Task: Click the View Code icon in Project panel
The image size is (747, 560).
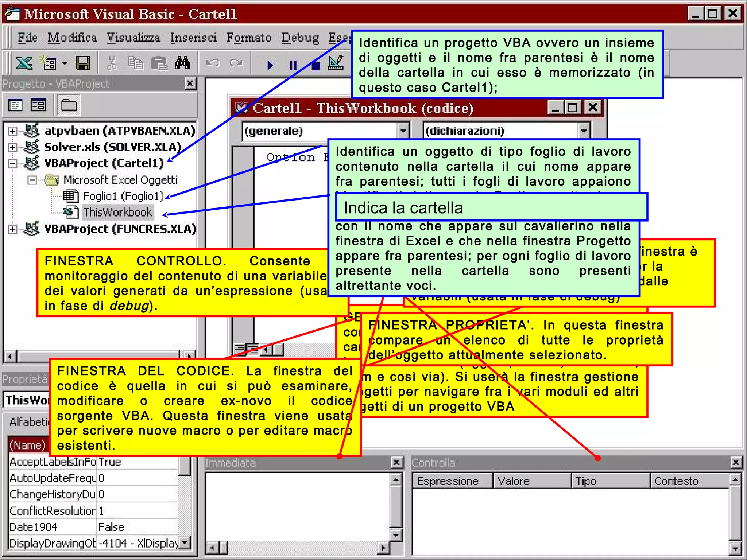Action: 15,105
